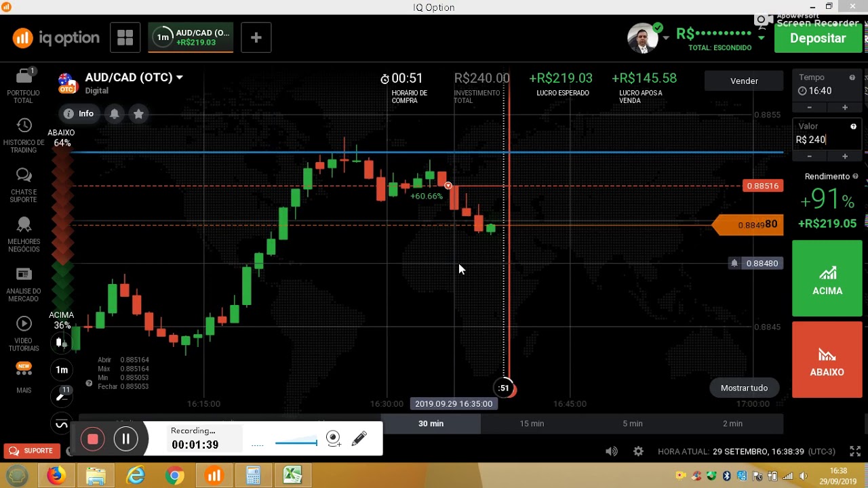Click the Vender sell button
The height and width of the screenshot is (488, 868).
744,81
